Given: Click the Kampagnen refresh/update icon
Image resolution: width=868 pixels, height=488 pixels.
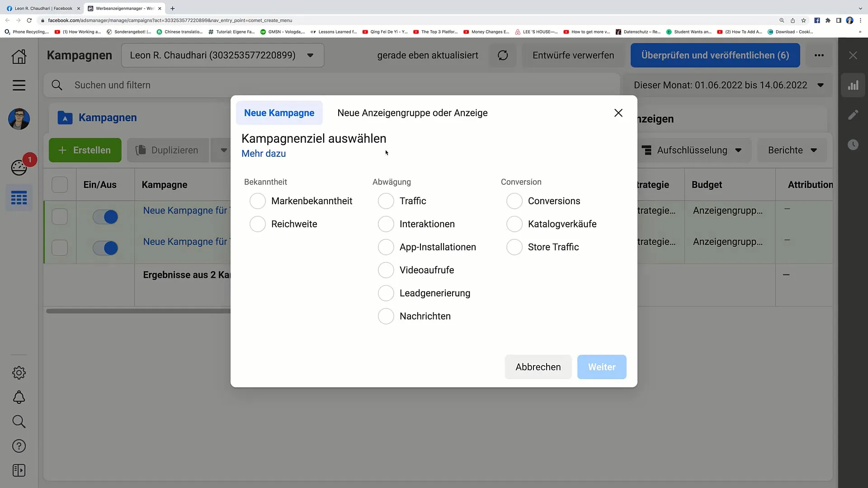Looking at the screenshot, I should coord(503,55).
